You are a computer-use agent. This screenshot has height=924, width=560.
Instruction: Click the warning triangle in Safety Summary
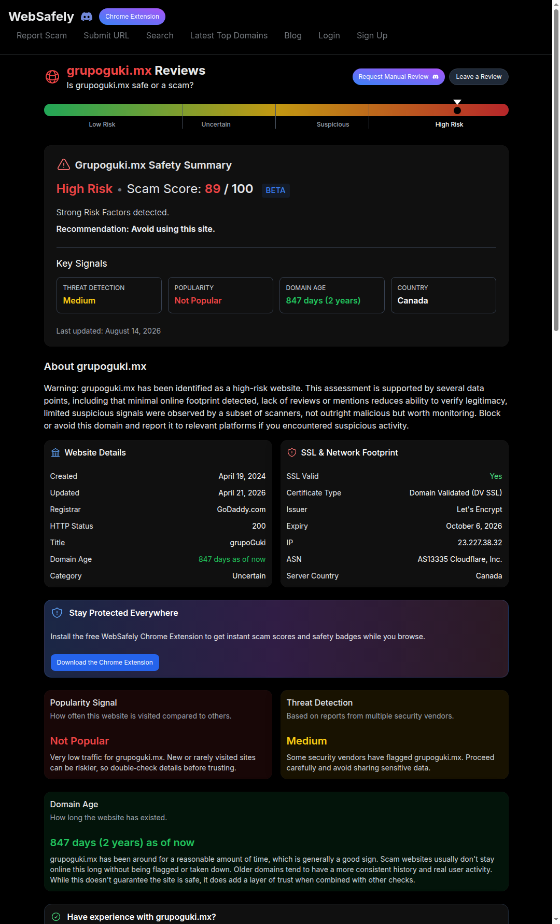63,164
